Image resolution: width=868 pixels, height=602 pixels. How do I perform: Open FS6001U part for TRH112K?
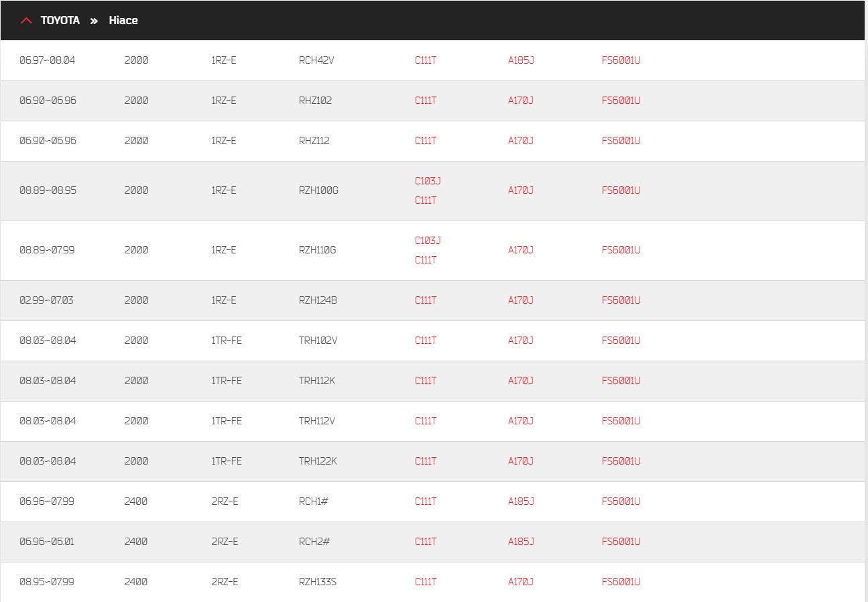tap(621, 381)
